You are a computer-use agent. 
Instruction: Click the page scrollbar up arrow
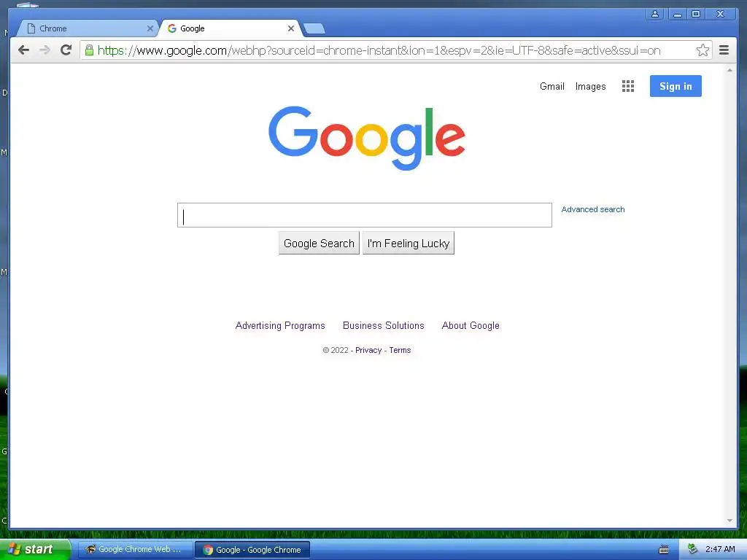pyautogui.click(x=729, y=70)
